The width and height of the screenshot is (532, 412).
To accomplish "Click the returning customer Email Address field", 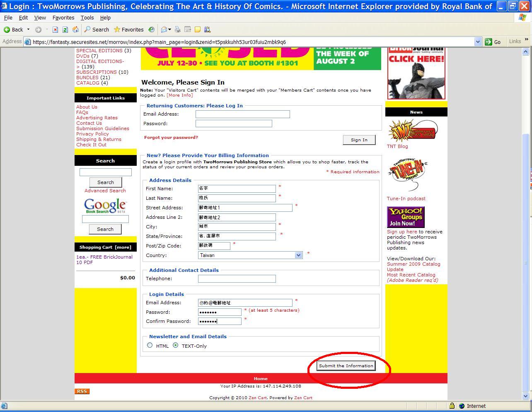I will (243, 114).
